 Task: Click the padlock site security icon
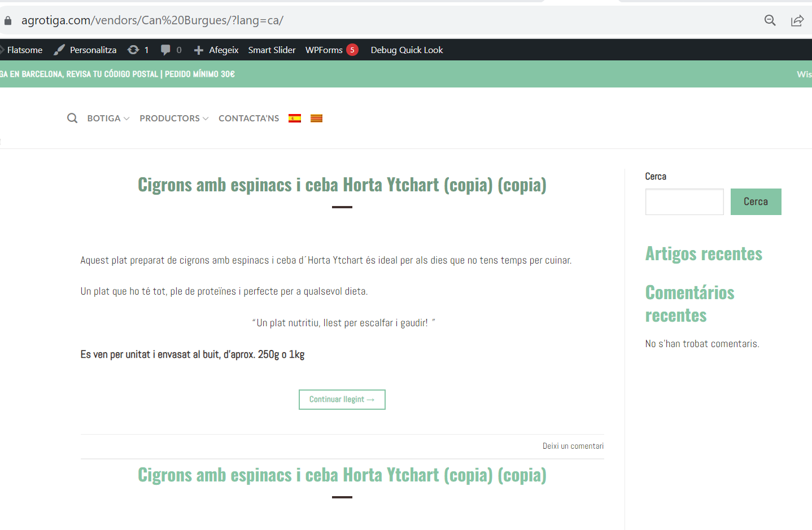(x=7, y=21)
